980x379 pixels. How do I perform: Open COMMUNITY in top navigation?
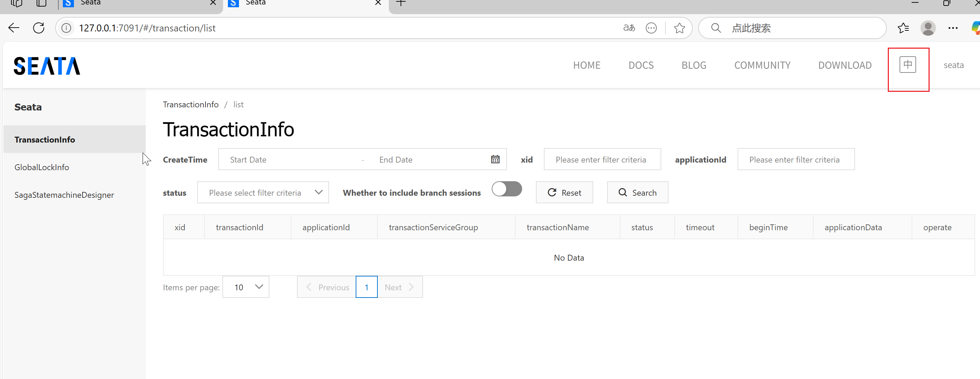point(762,65)
